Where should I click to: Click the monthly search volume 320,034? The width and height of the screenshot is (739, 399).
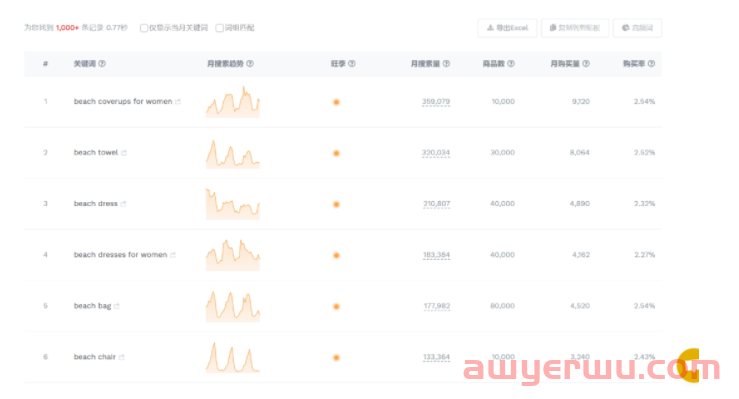coord(436,153)
